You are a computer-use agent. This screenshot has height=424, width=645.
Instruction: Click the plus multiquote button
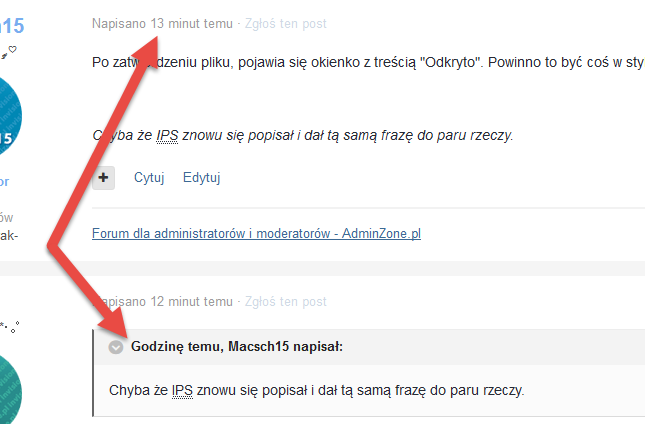[103, 178]
